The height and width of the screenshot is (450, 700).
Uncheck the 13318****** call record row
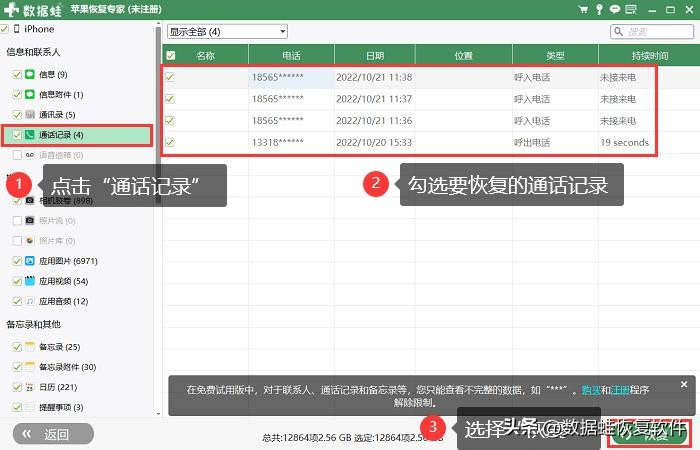[170, 143]
